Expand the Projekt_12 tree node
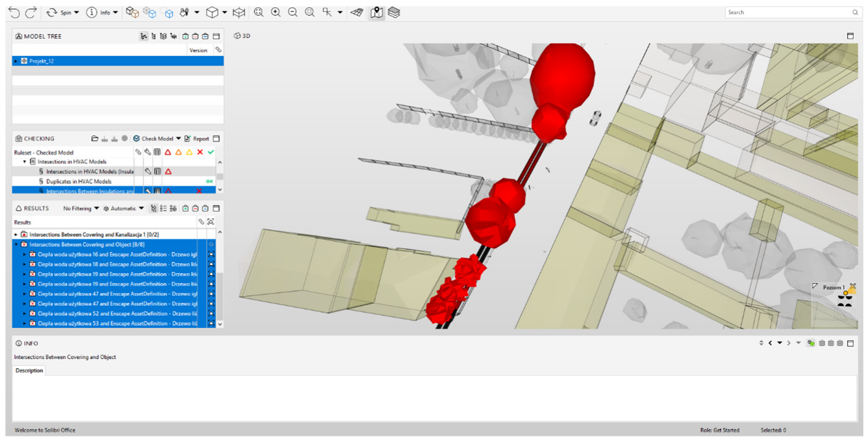 click(16, 61)
